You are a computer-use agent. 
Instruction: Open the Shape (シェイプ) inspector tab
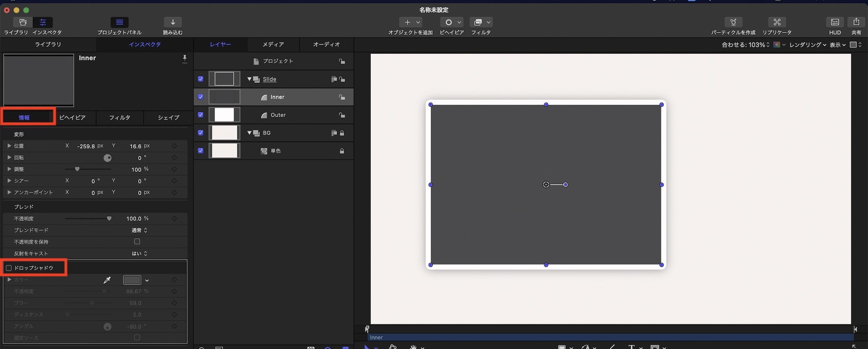pos(168,118)
